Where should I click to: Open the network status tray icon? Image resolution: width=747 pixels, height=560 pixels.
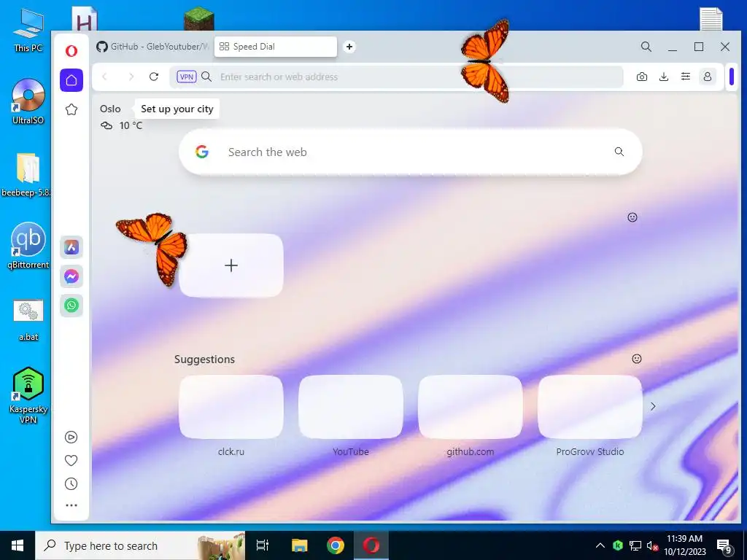pos(635,545)
